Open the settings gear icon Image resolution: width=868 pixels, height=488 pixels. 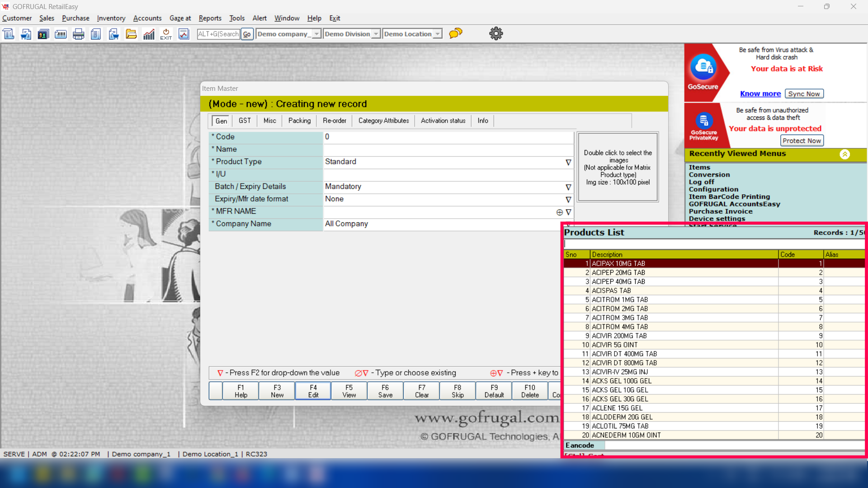(x=496, y=33)
